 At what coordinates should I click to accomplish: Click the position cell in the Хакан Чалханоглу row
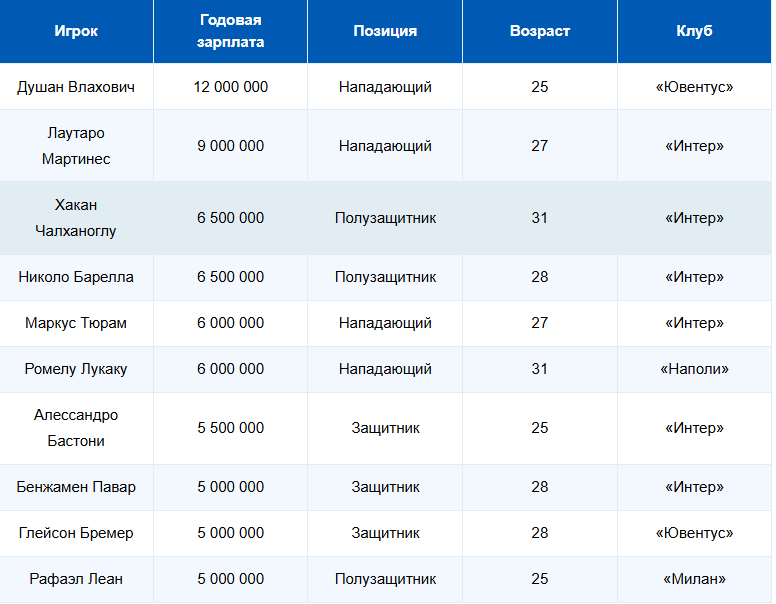pyautogui.click(x=385, y=218)
